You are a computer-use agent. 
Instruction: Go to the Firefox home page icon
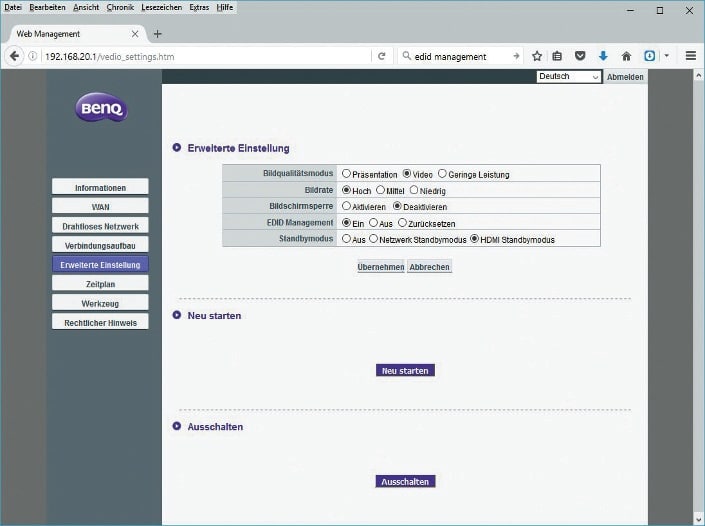626,56
